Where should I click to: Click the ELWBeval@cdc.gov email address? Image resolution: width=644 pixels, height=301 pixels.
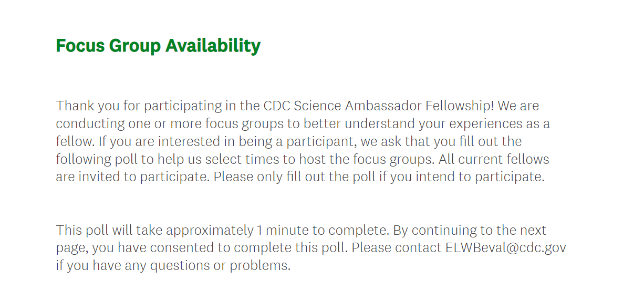[x=505, y=247]
